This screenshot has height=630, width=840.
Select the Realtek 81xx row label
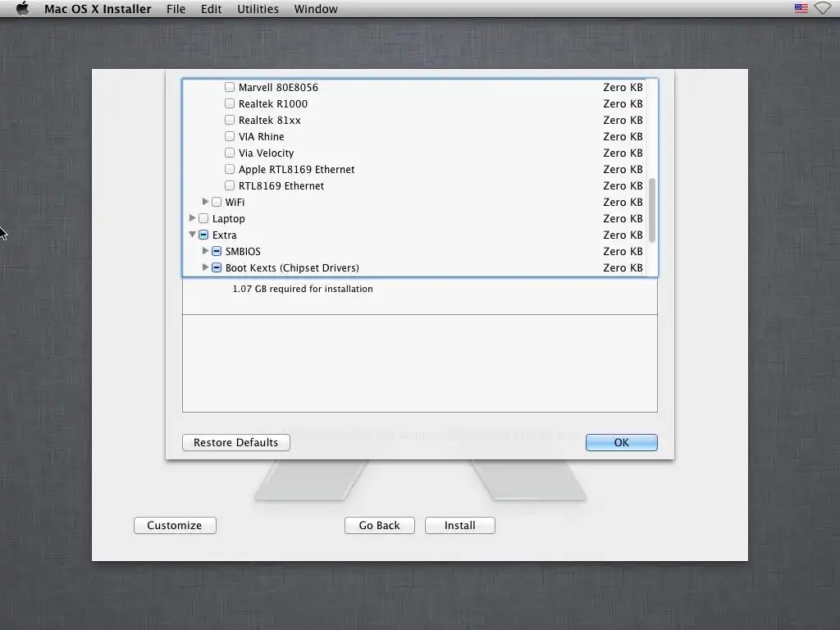coord(269,121)
